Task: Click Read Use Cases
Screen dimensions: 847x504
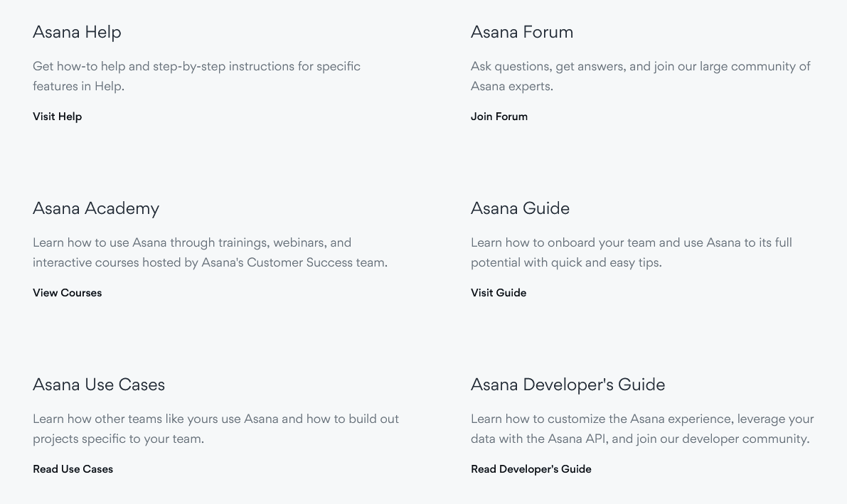Action: click(x=73, y=469)
